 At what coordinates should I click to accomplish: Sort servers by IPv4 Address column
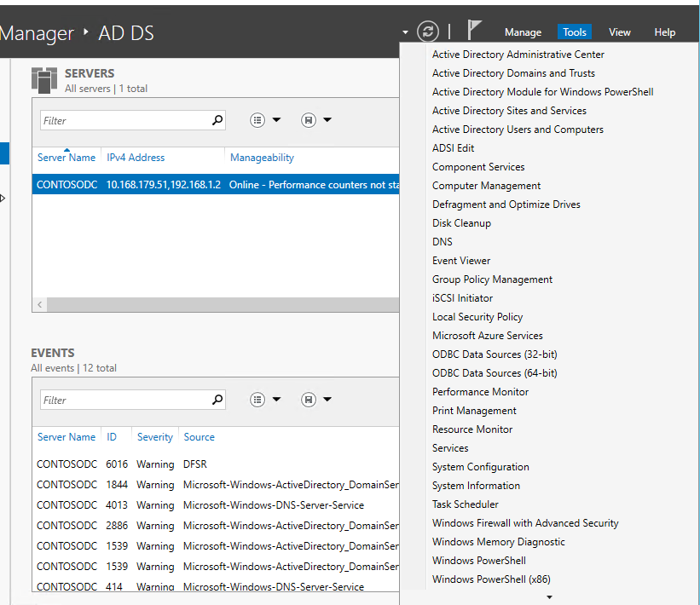pyautogui.click(x=136, y=158)
